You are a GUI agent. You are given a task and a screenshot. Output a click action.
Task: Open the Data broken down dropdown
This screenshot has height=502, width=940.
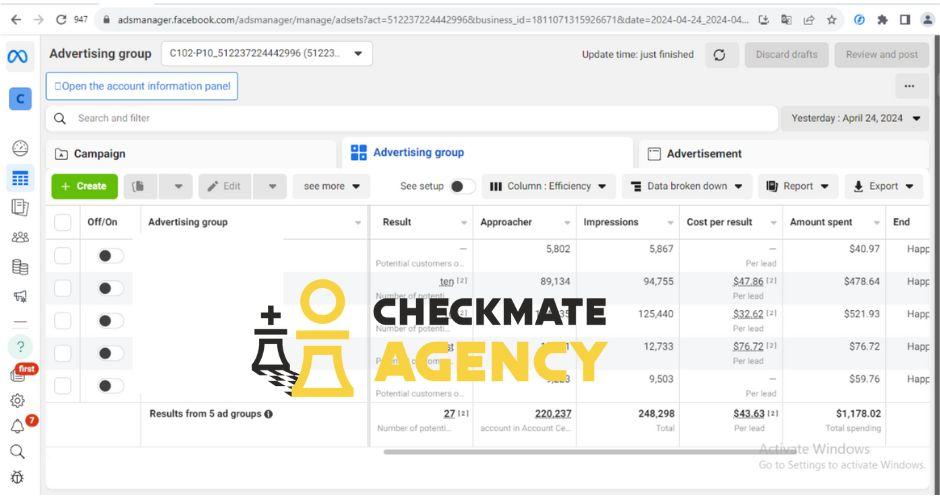point(686,187)
